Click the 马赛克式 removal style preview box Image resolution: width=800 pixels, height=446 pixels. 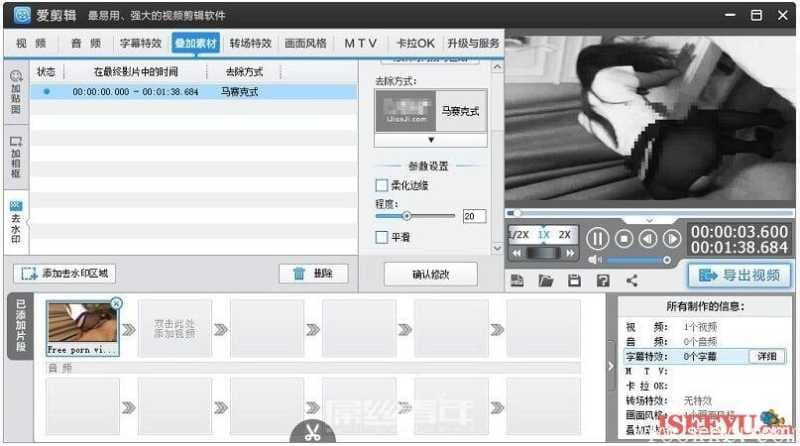click(x=431, y=111)
